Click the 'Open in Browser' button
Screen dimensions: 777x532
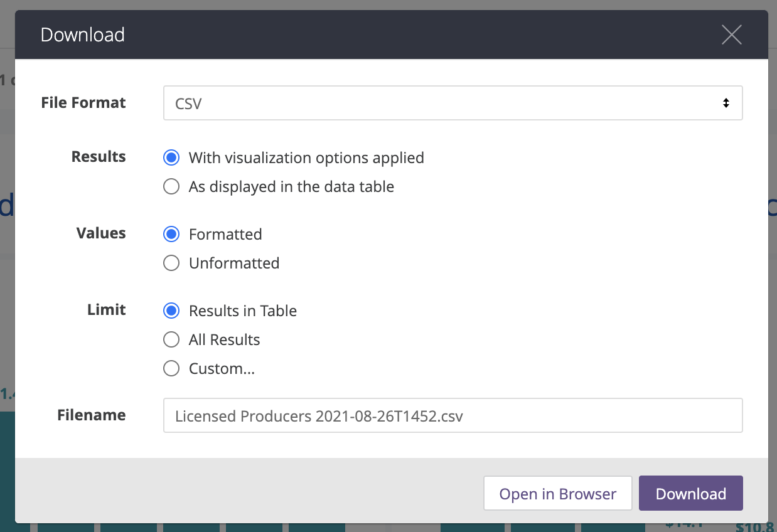(557, 494)
